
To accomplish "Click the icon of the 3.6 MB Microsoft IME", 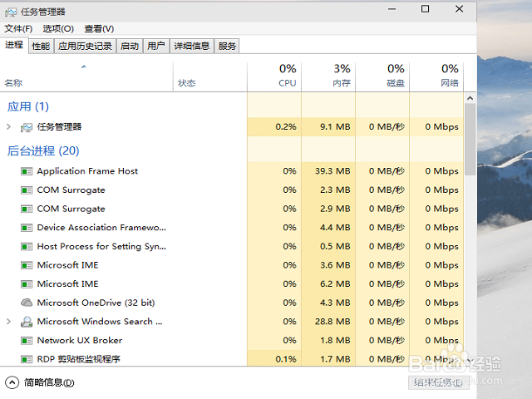I will (x=27, y=265).
